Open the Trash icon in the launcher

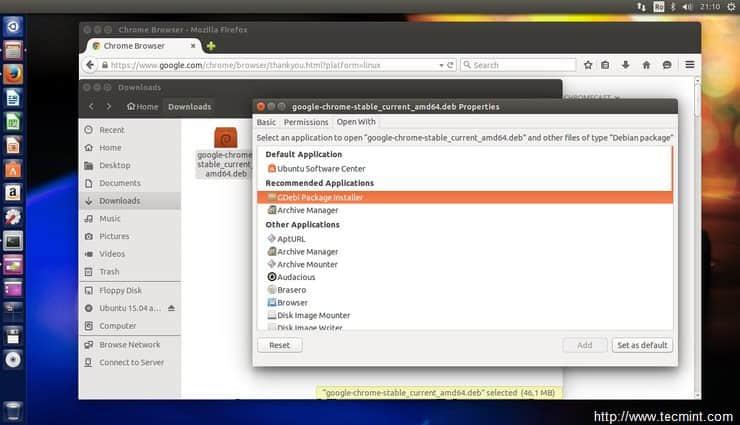[13, 410]
